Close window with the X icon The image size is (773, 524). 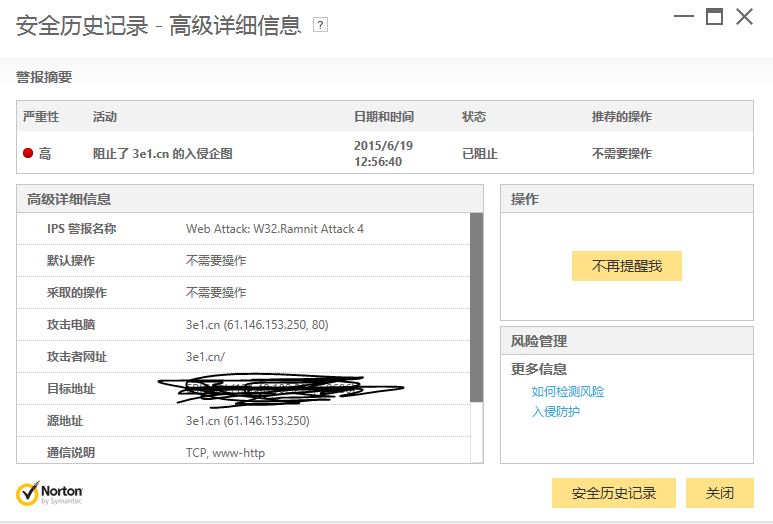[744, 16]
